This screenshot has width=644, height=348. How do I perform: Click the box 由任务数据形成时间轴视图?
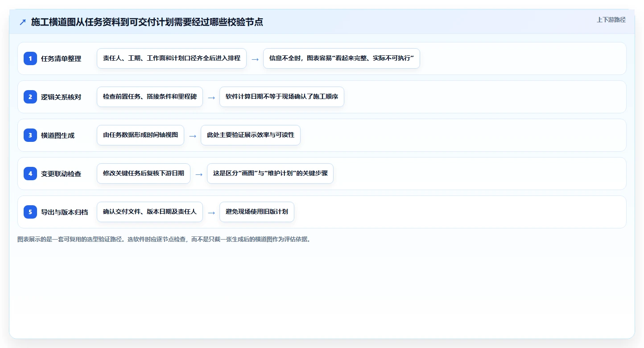[x=140, y=135]
